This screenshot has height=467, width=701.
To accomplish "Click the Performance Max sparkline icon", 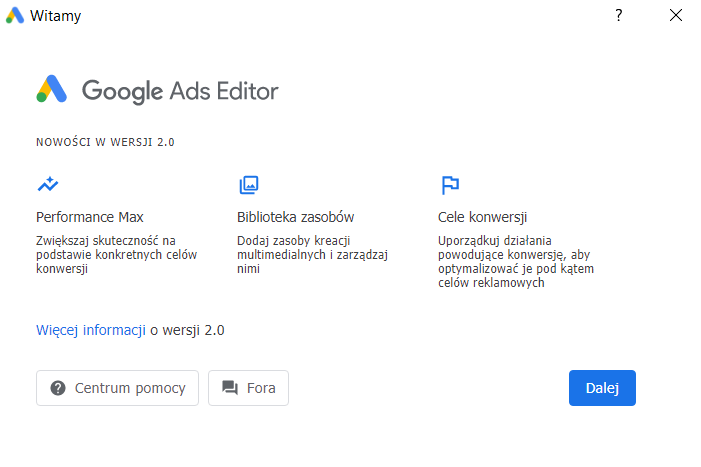I will pyautogui.click(x=48, y=184).
